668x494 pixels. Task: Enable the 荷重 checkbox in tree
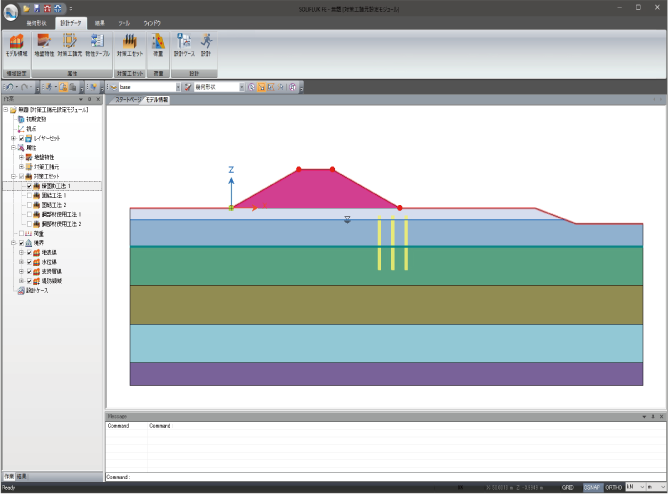(21, 233)
